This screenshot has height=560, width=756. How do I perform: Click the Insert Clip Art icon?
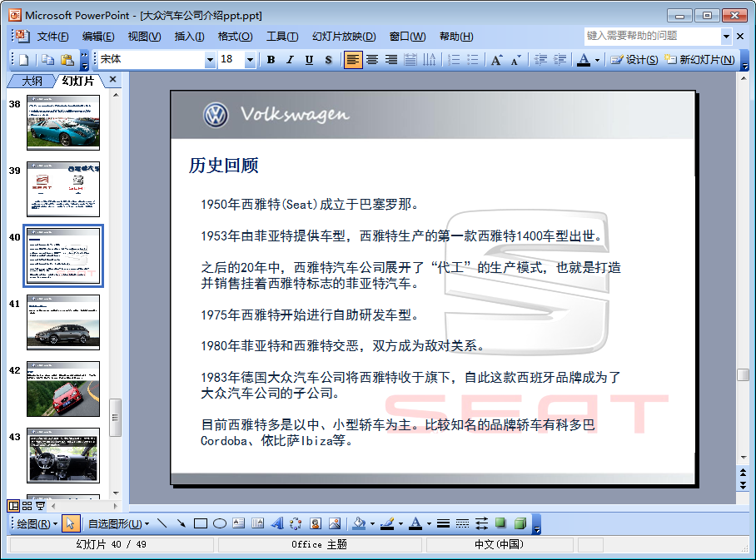316,523
